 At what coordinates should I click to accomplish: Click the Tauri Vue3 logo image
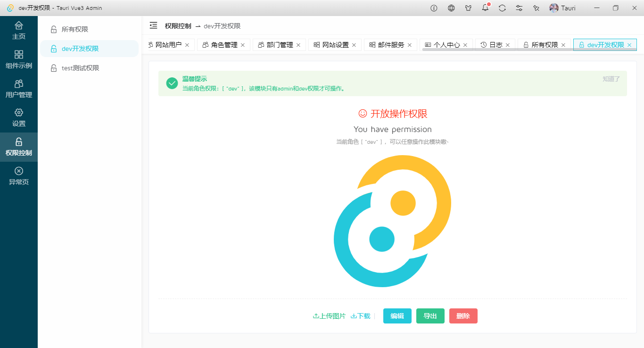click(393, 222)
